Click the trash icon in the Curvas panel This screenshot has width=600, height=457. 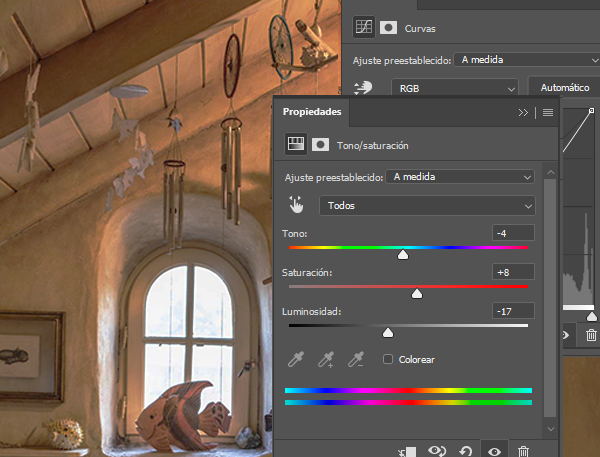tap(591, 335)
